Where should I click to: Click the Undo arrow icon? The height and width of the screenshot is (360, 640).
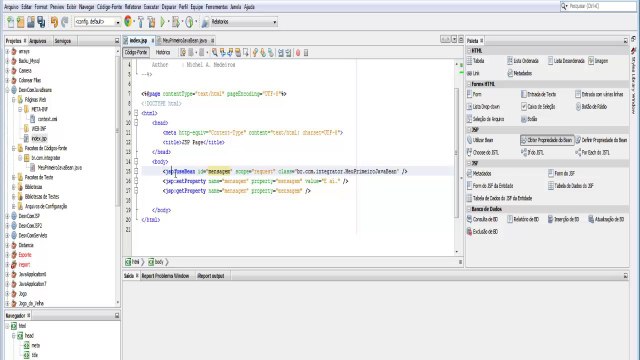point(54,22)
